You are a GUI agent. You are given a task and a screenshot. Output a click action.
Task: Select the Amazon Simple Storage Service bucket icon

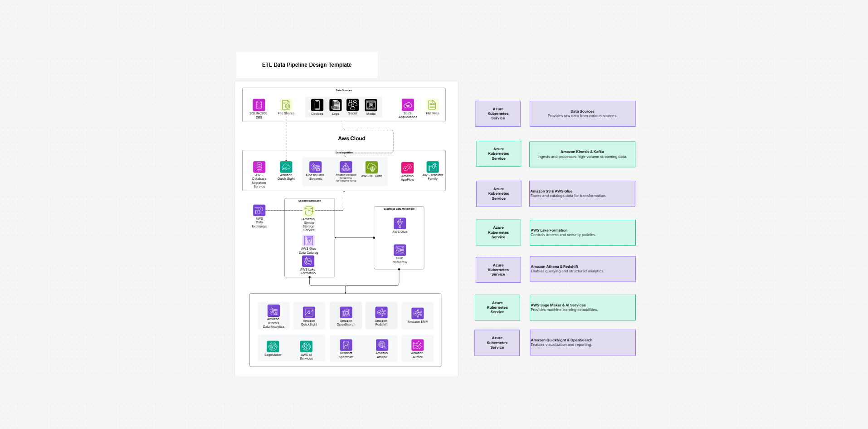click(x=309, y=211)
